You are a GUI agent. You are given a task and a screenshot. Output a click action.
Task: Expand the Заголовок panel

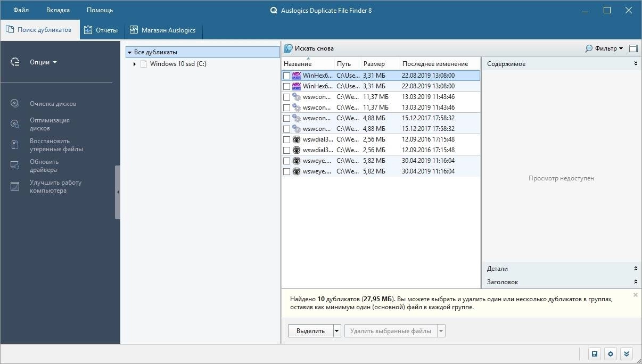coord(636,282)
